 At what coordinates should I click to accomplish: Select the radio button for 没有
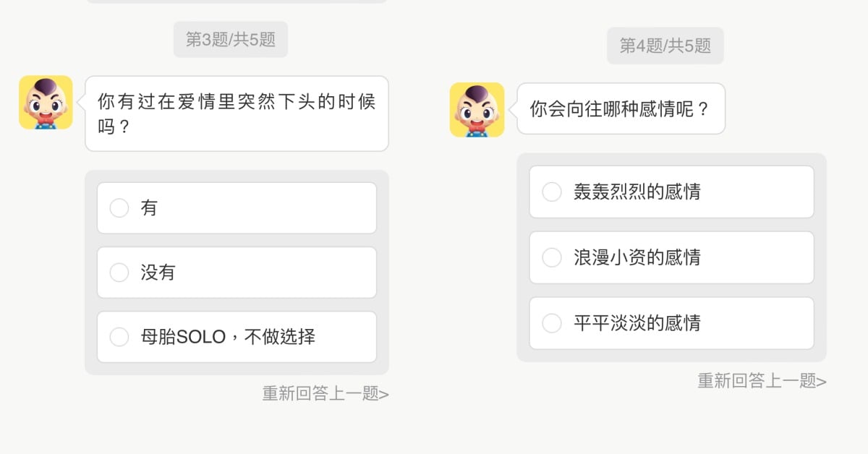click(x=119, y=273)
